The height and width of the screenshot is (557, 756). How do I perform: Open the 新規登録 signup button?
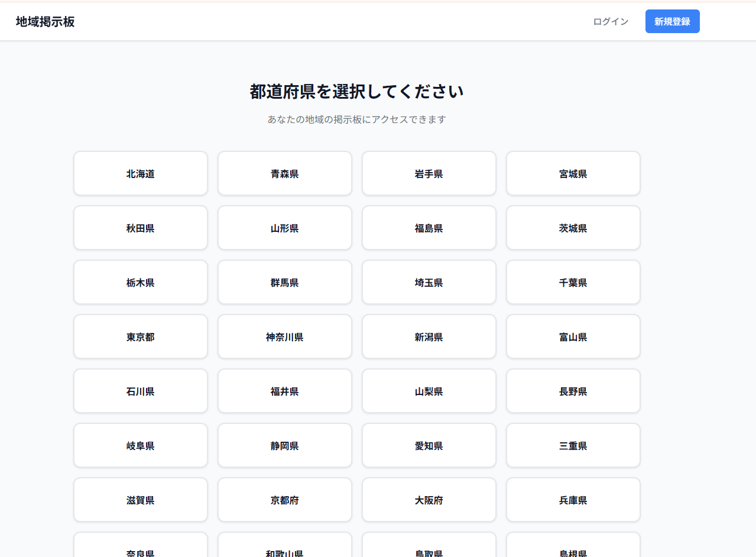tap(672, 21)
